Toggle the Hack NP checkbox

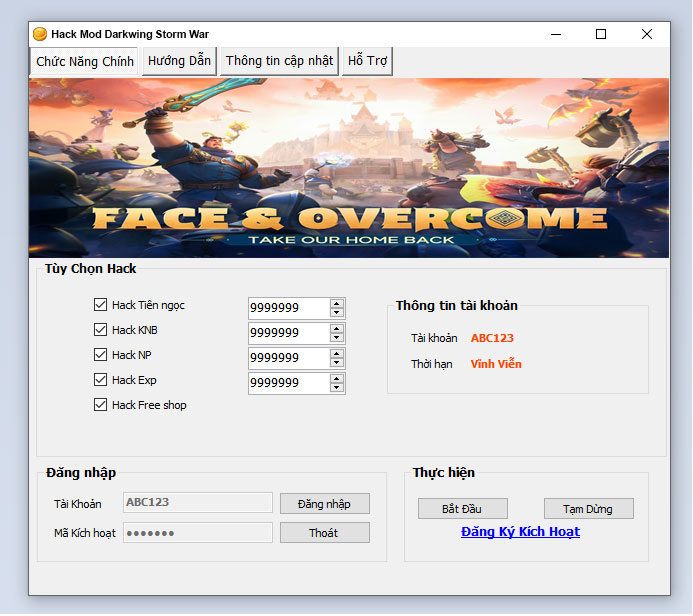100,355
